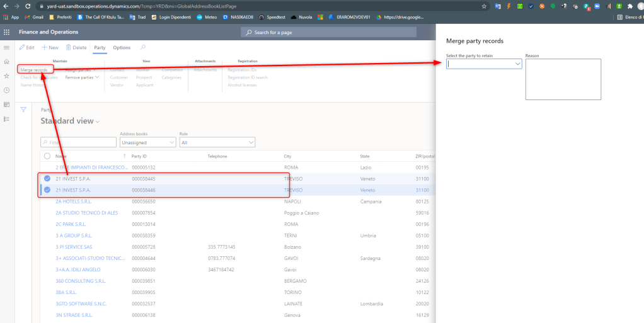Click Merge records

[x=34, y=70]
